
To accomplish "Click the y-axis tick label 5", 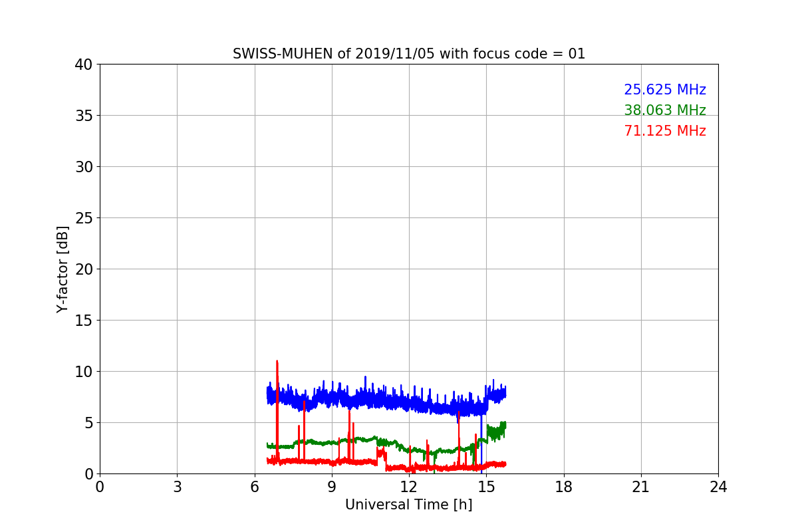I will [88, 423].
